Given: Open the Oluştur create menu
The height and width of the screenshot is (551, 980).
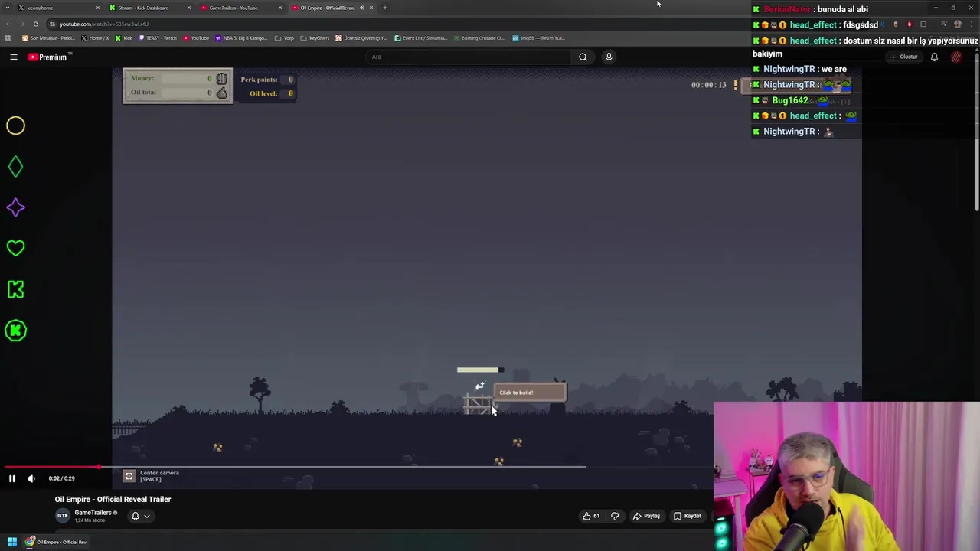Looking at the screenshot, I should point(904,57).
